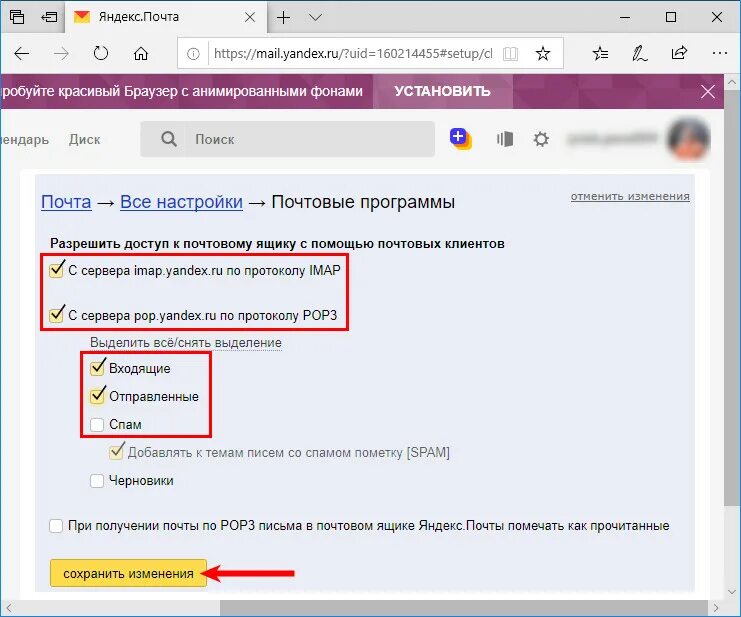
Task: Open the browser home page
Action: coord(140,53)
